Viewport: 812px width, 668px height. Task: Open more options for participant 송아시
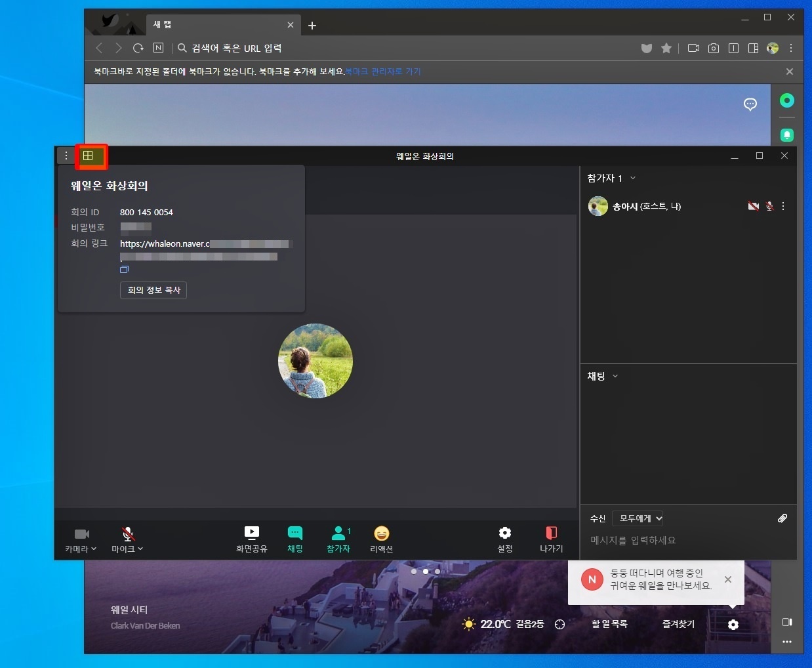click(x=783, y=206)
